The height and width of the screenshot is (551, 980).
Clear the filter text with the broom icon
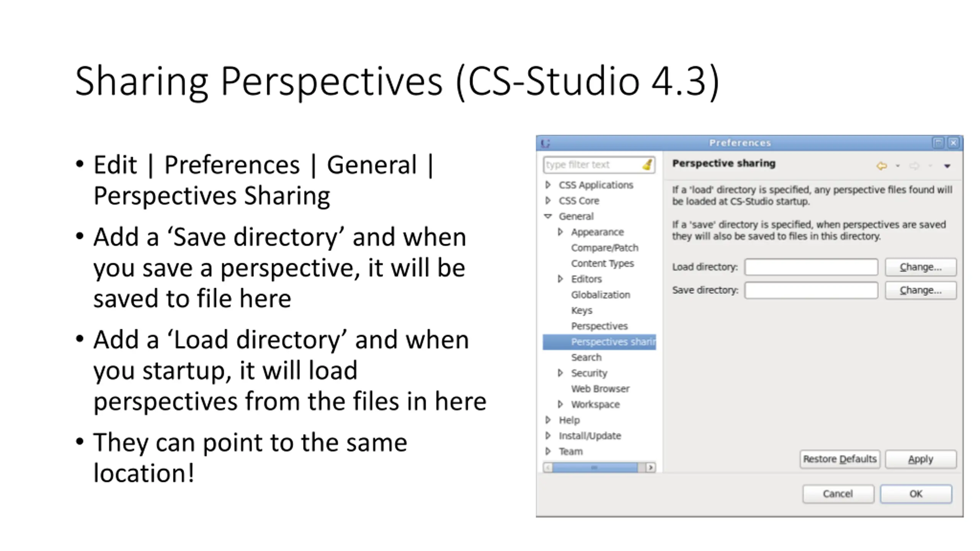[x=647, y=165]
